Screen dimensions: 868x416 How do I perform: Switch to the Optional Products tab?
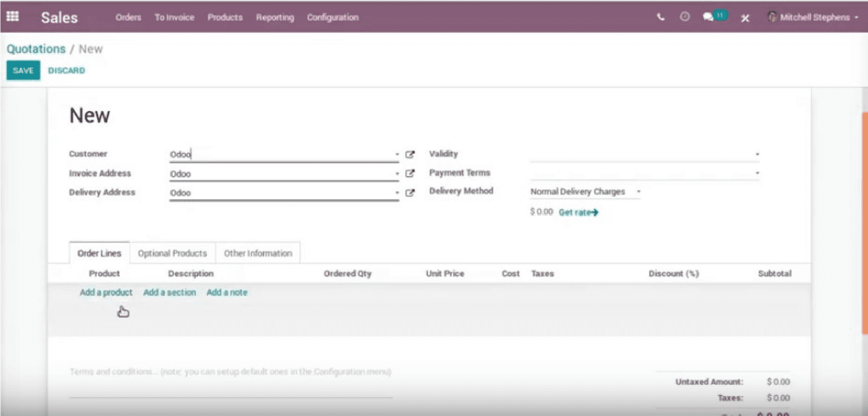coord(172,253)
